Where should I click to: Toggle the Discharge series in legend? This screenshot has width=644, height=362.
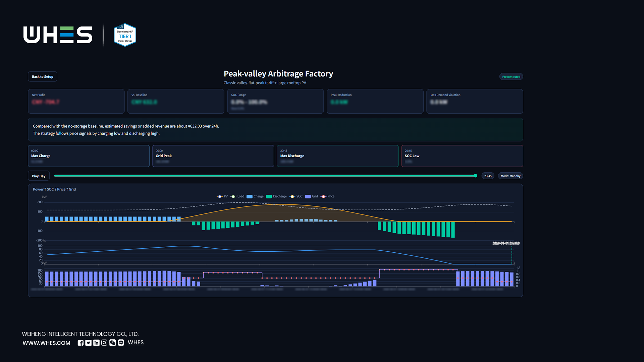pos(276,196)
